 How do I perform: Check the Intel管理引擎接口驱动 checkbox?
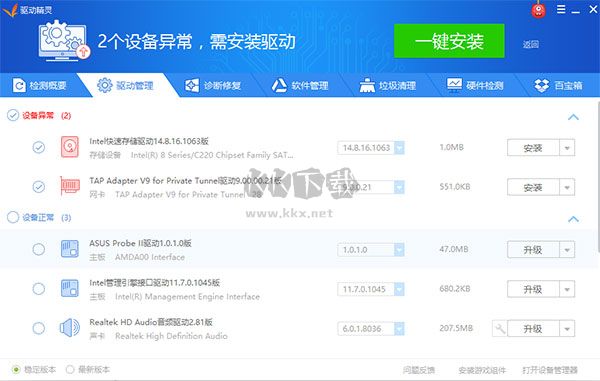tap(39, 289)
